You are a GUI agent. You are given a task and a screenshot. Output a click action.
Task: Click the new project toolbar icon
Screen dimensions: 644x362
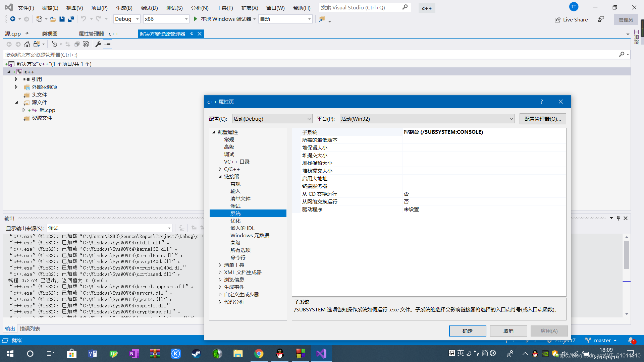point(39,19)
